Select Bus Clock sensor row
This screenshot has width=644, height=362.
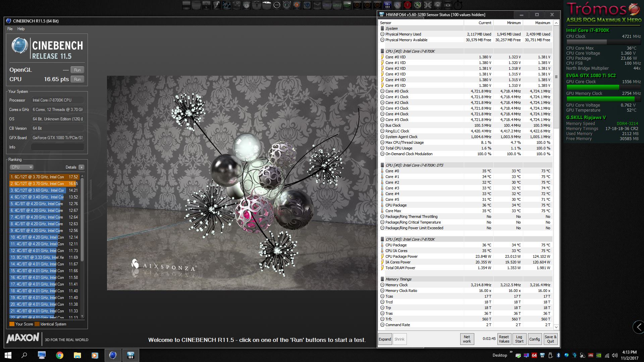(x=466, y=125)
